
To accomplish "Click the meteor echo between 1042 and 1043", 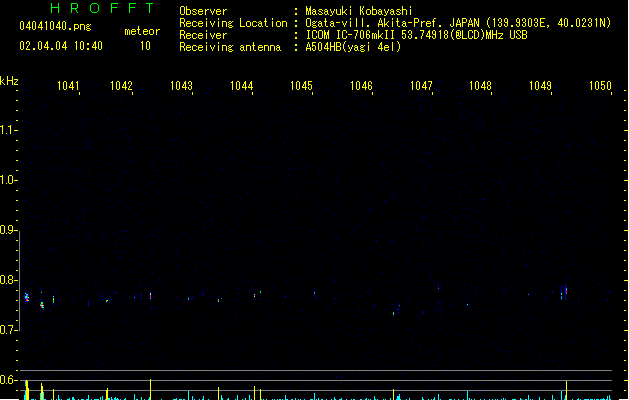I will click(150, 295).
